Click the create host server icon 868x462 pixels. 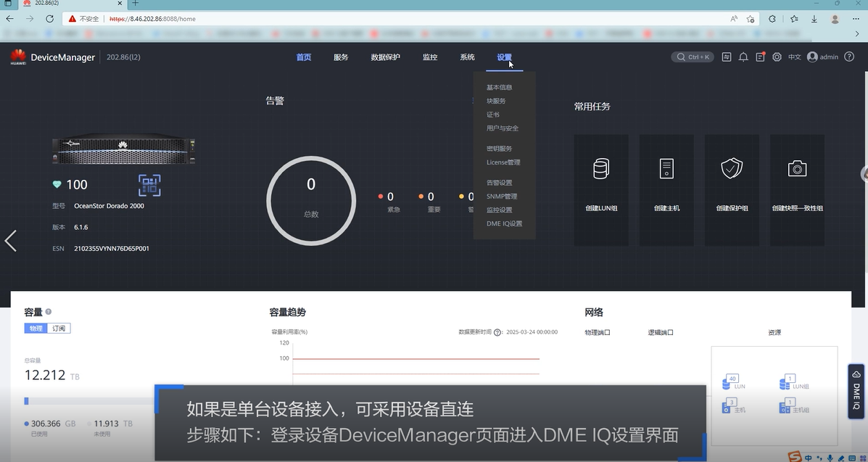[666, 168]
